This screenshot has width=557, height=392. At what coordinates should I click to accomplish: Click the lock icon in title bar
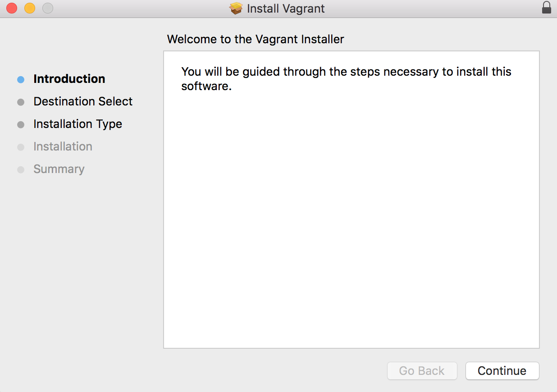(x=546, y=8)
